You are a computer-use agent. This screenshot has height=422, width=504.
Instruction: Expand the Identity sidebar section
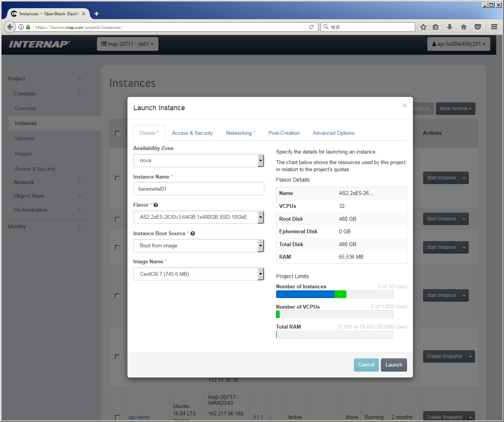(45, 226)
